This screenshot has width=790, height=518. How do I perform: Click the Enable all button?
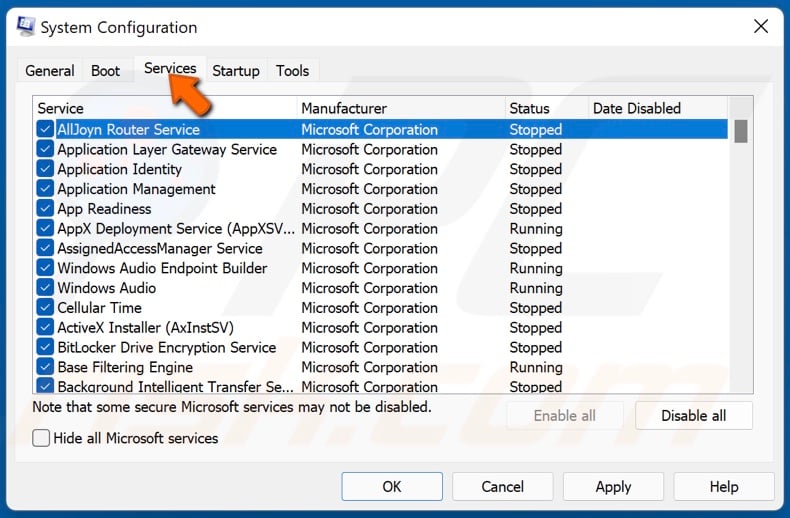565,416
